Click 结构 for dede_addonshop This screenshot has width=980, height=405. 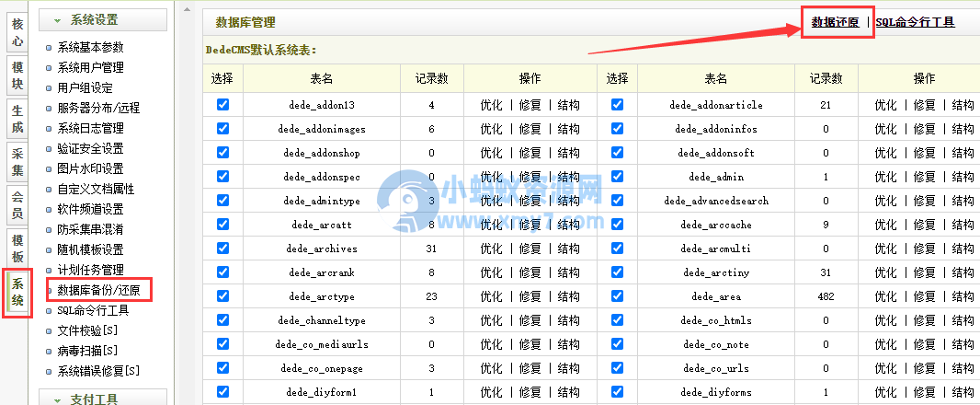pyautogui.click(x=569, y=153)
